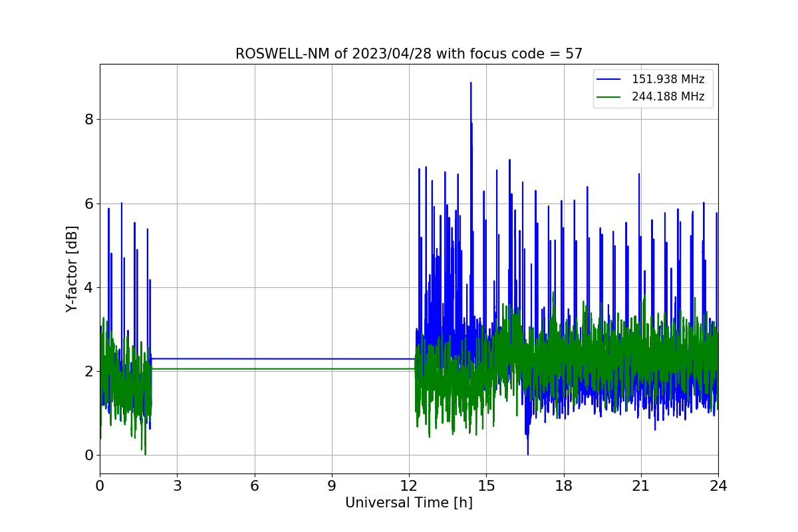Viewport: 798px width, 532px height.
Task: Click x-axis tick label 12
Action: tap(409, 485)
